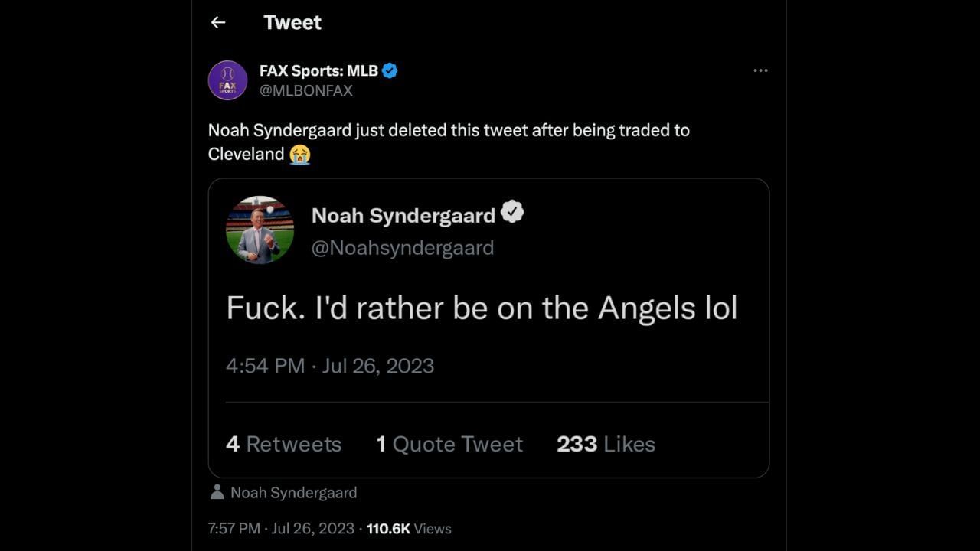View the 4 Retweets list
Viewport: 980px width, 551px height.
click(283, 444)
